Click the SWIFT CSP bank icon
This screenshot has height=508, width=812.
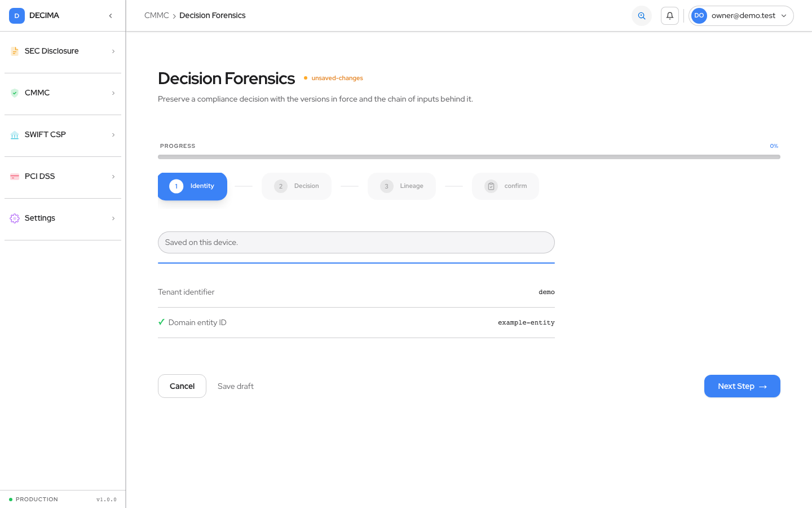tap(15, 135)
